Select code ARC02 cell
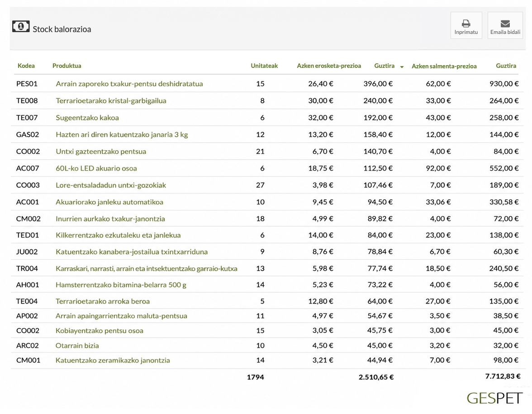 point(28,346)
